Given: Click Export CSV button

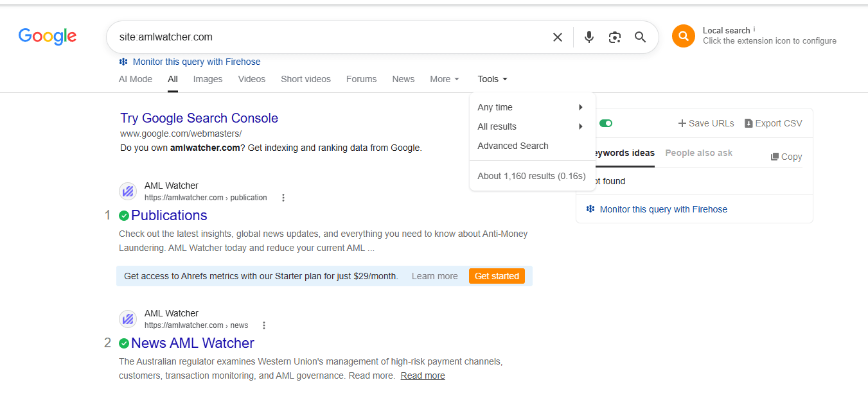Looking at the screenshot, I should [x=774, y=123].
